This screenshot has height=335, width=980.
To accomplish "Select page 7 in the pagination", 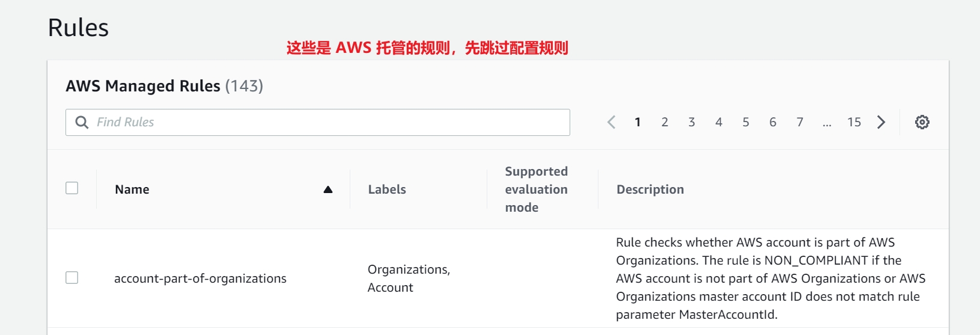I will (800, 122).
